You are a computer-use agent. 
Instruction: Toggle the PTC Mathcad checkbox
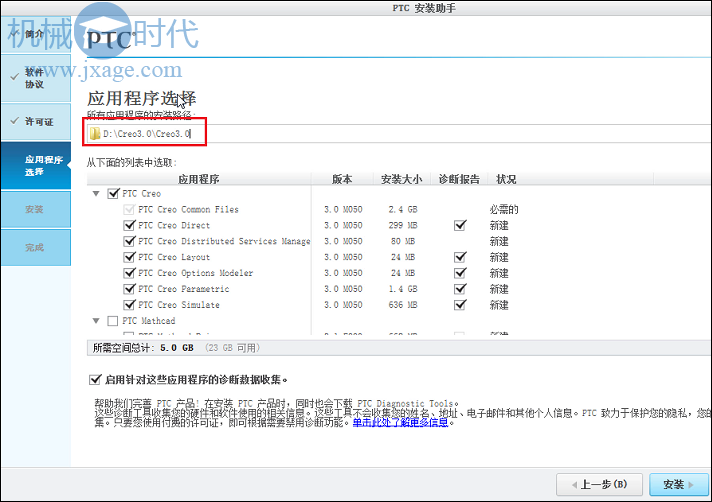coord(113,321)
